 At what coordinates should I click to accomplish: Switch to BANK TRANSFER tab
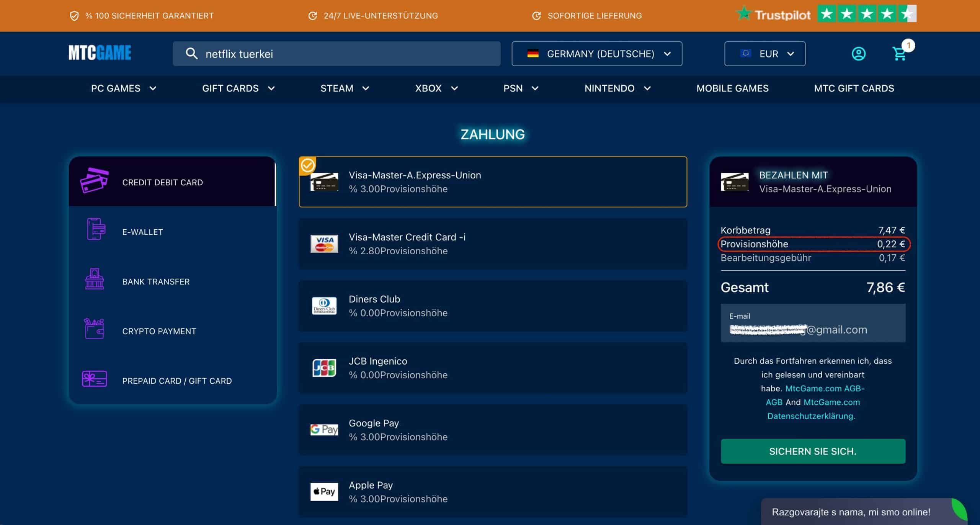pos(172,281)
